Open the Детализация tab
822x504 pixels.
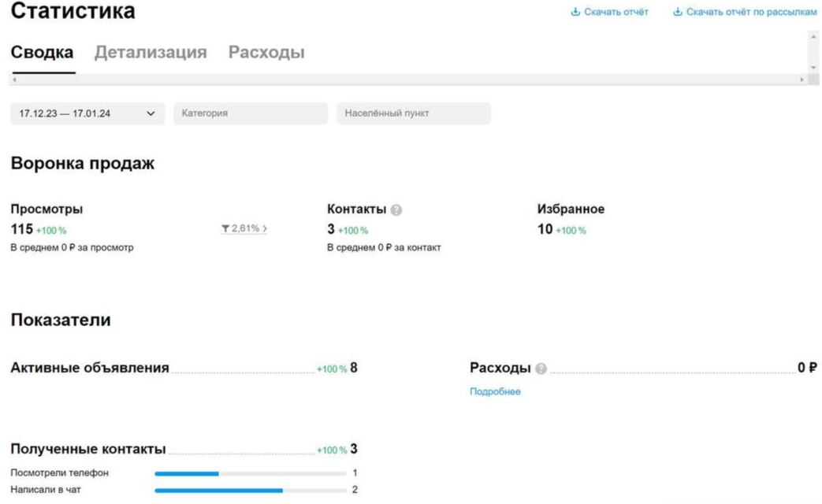(151, 53)
